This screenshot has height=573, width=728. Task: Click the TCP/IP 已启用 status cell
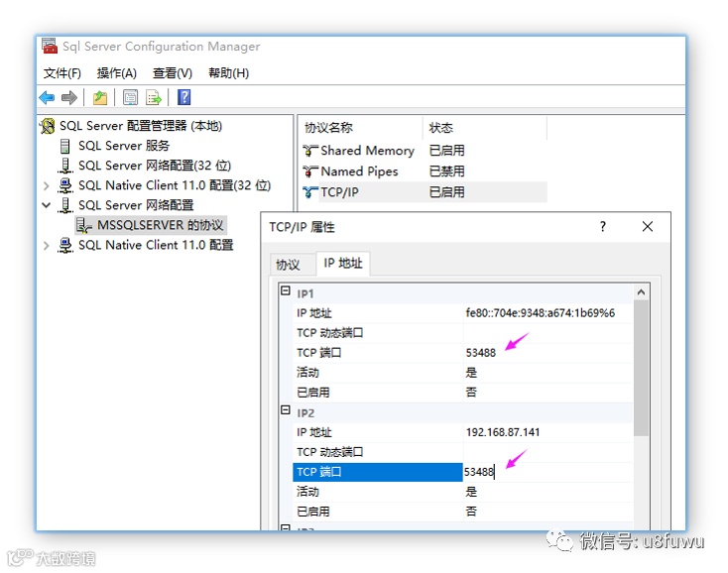(446, 192)
